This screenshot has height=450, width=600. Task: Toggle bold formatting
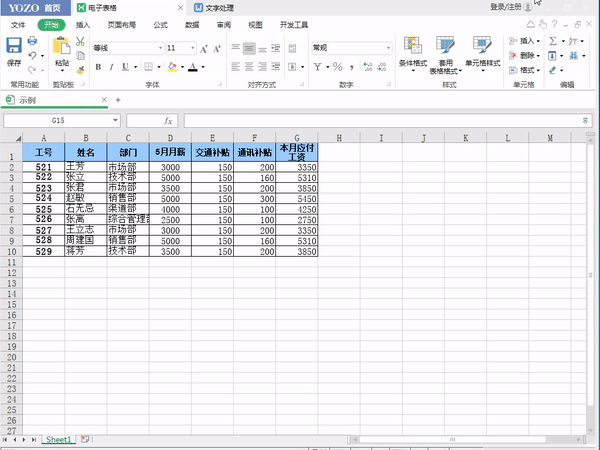coord(98,67)
